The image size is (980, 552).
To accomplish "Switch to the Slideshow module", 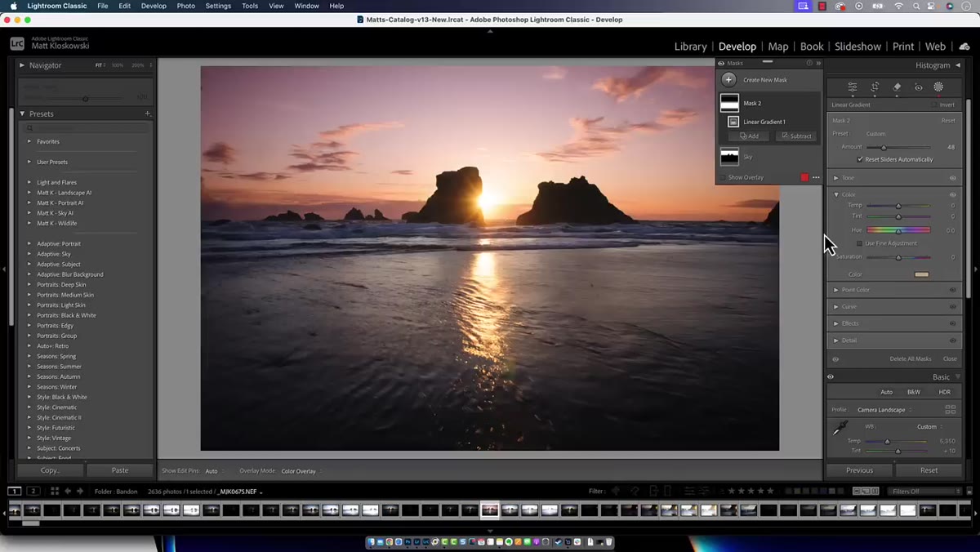I will (857, 47).
